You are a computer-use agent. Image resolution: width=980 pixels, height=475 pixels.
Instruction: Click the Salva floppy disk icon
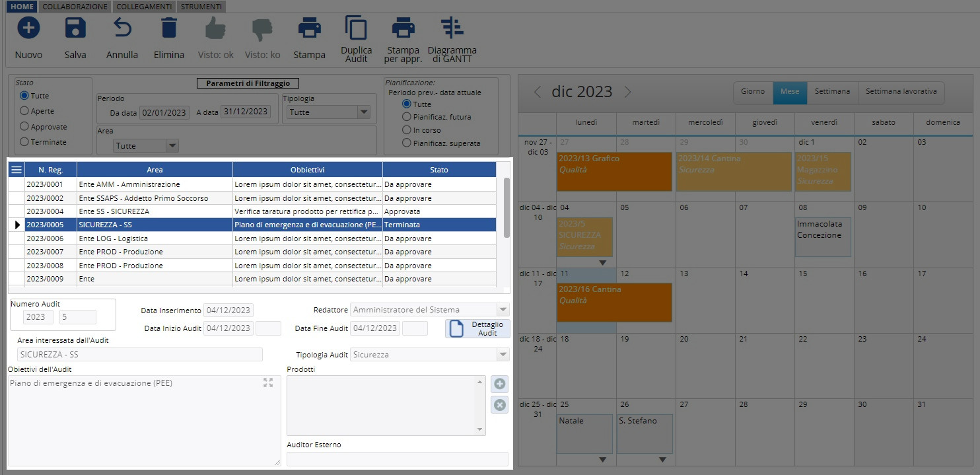point(75,28)
